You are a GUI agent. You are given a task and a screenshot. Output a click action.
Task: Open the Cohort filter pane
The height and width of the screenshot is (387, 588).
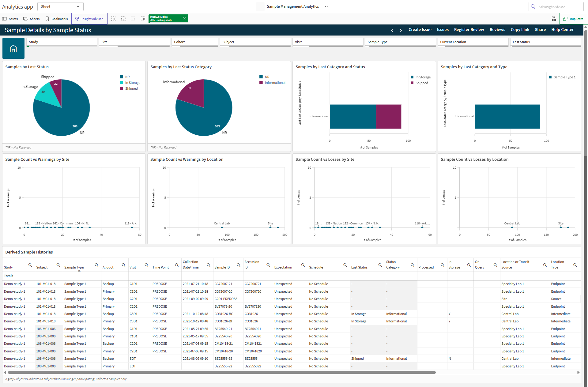click(x=195, y=42)
